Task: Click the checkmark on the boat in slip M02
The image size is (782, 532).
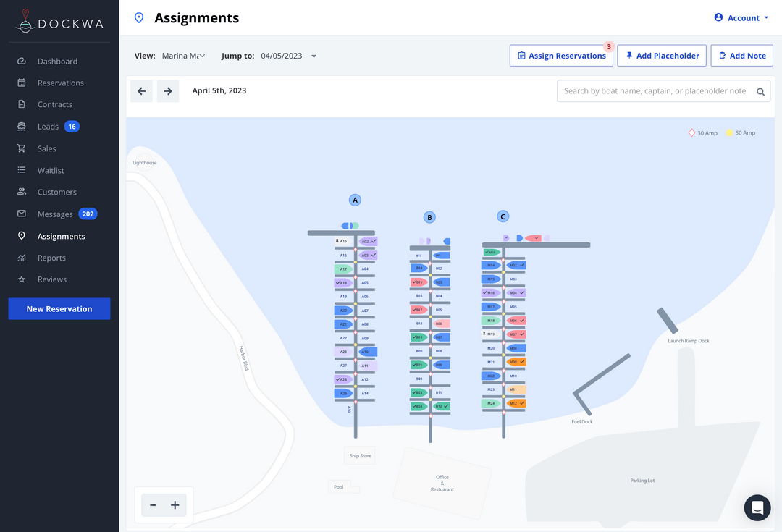Action: pos(522,265)
